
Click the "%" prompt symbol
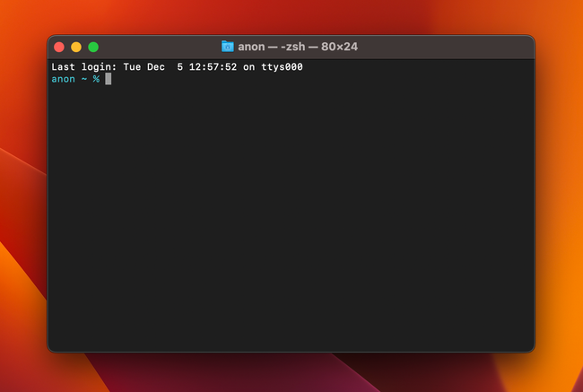96,79
